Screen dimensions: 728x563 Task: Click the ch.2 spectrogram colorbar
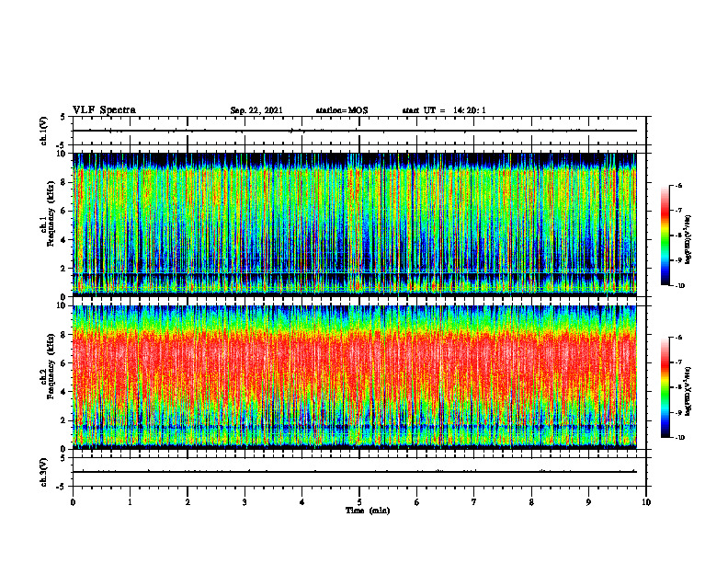click(x=665, y=387)
